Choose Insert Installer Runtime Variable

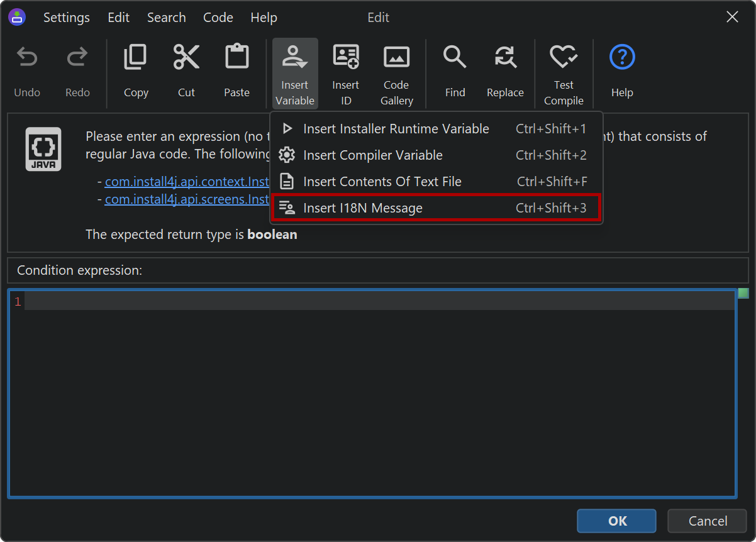pyautogui.click(x=396, y=129)
